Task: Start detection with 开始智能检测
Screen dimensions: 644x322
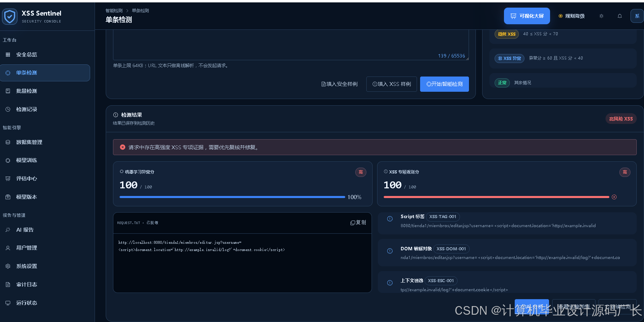Action: point(444,84)
